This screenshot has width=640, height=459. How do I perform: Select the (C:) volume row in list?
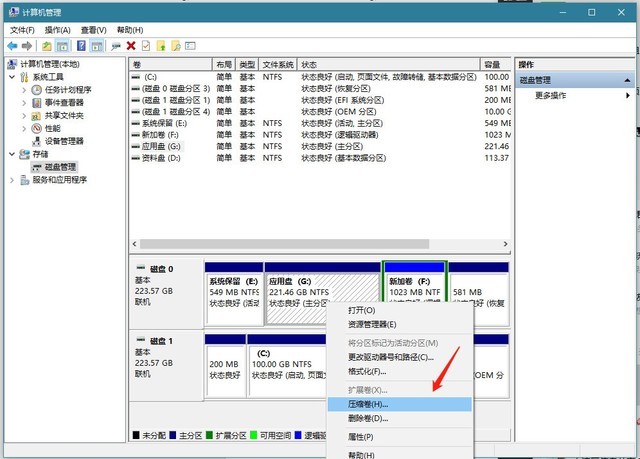[320, 77]
